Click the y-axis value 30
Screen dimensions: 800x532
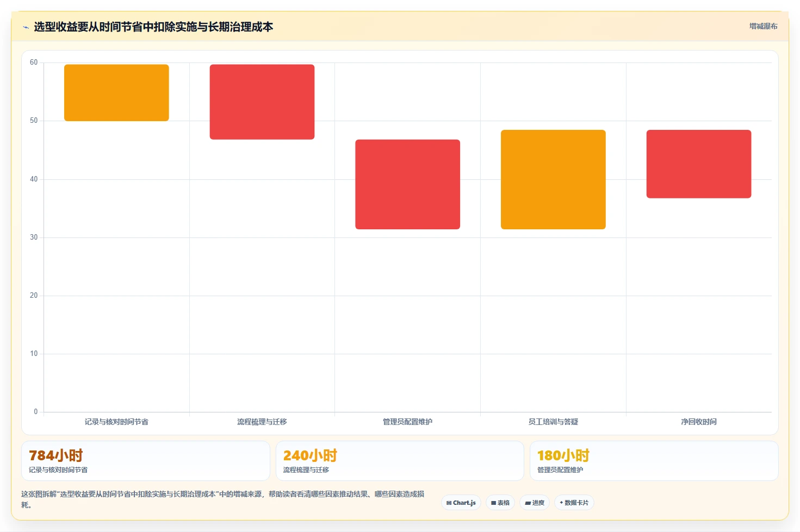[34, 237]
